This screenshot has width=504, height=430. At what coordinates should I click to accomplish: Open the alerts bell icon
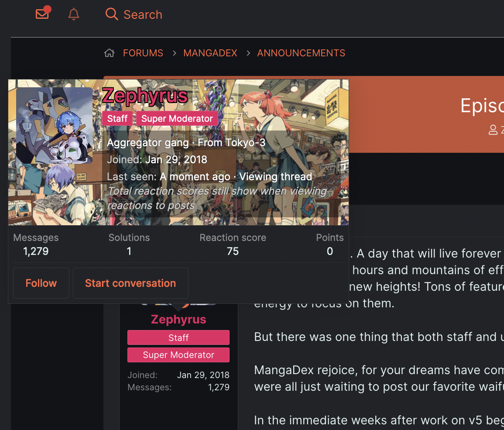(x=74, y=14)
